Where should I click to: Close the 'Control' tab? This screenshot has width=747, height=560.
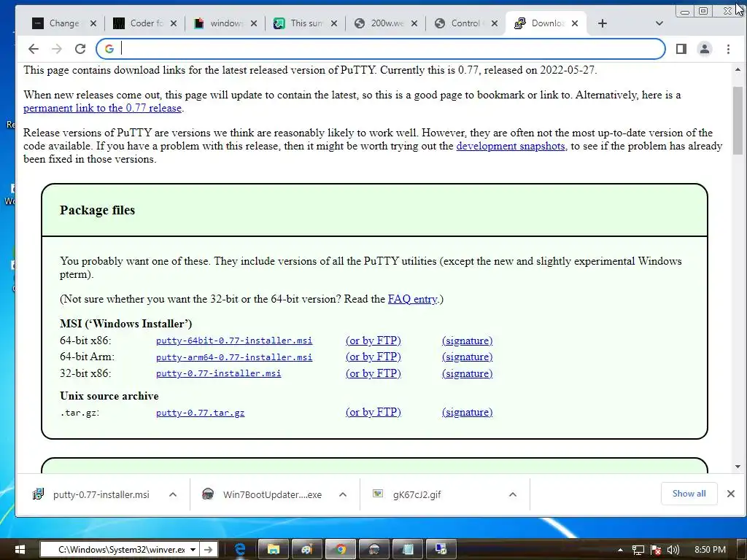pos(495,23)
